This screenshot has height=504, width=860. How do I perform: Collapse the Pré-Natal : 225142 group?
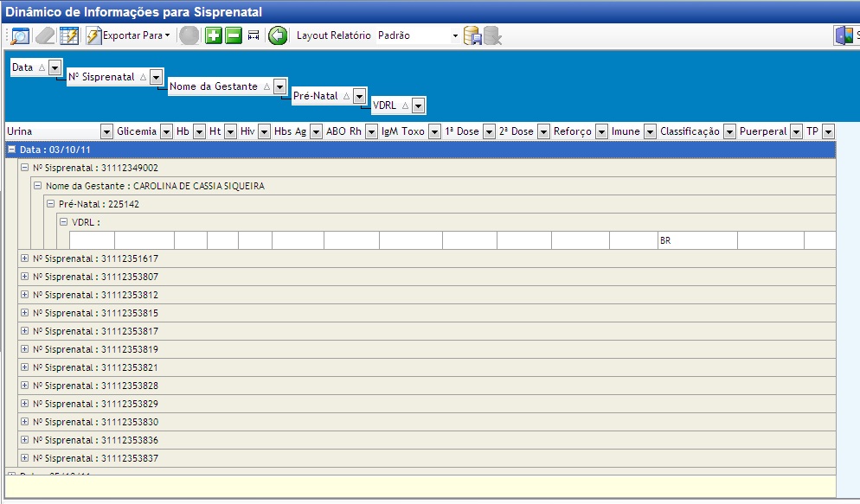tap(51, 203)
